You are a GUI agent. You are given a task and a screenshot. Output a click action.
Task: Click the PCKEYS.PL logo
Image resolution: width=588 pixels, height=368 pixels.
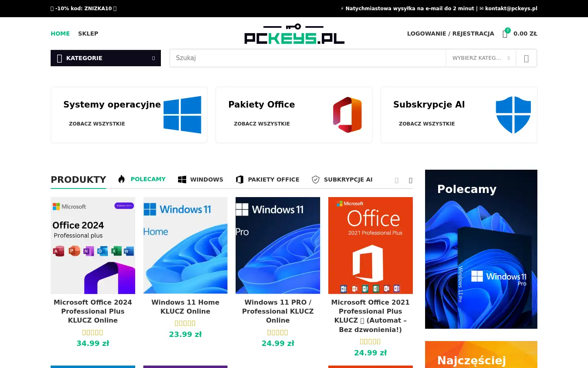coord(294,34)
